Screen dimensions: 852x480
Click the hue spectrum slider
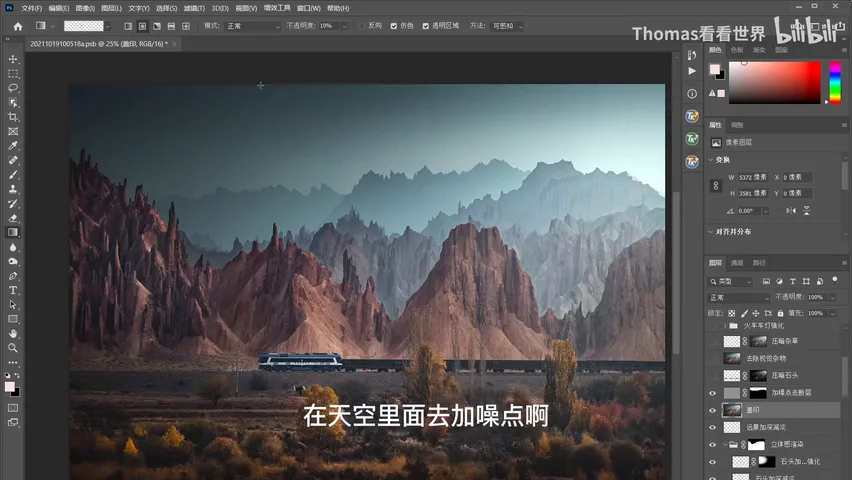click(835, 82)
